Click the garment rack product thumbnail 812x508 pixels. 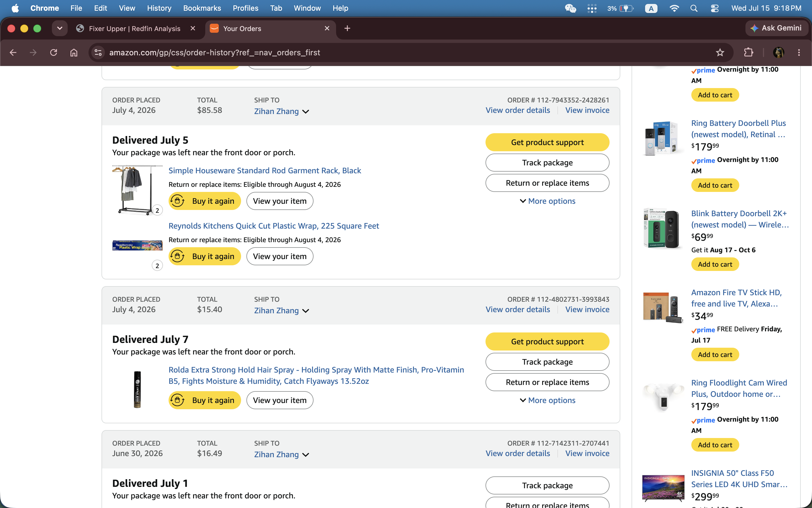[137, 190]
